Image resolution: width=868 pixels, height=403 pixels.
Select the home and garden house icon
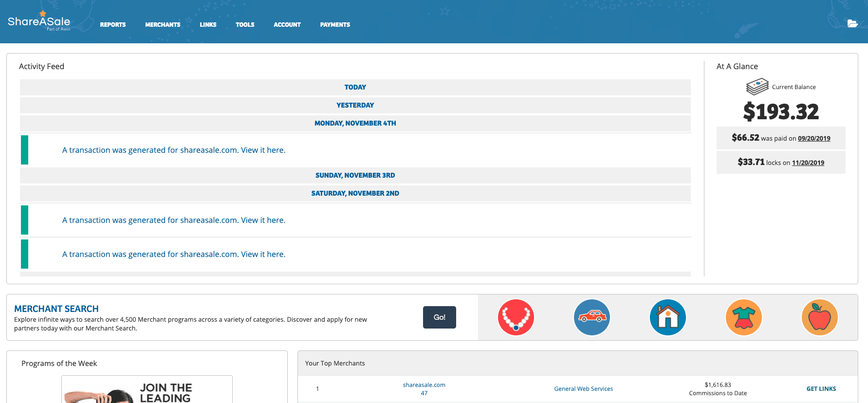tap(668, 317)
